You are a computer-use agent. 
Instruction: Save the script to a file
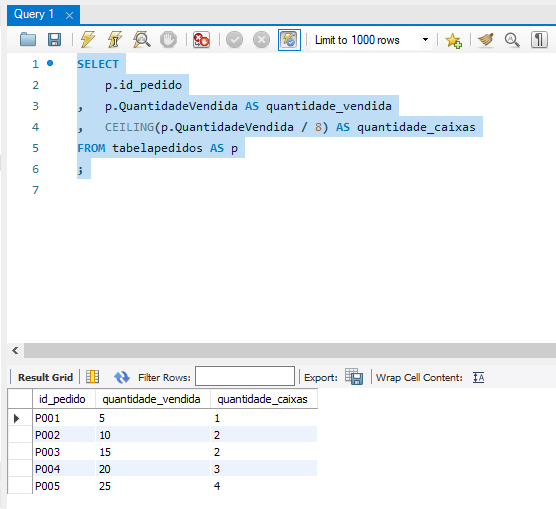tap(54, 40)
